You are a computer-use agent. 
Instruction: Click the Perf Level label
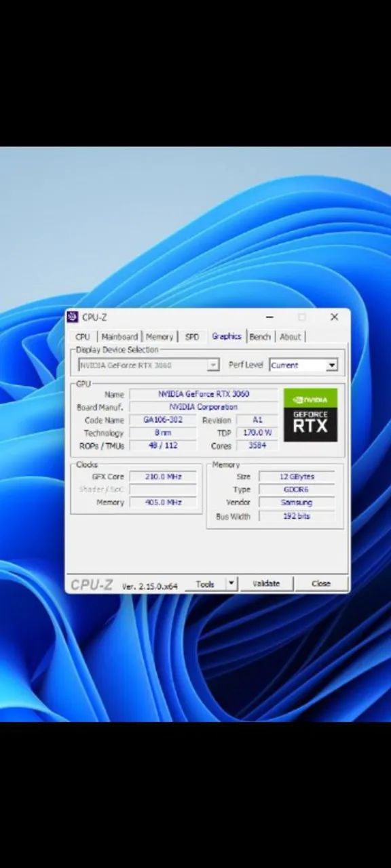tap(246, 365)
